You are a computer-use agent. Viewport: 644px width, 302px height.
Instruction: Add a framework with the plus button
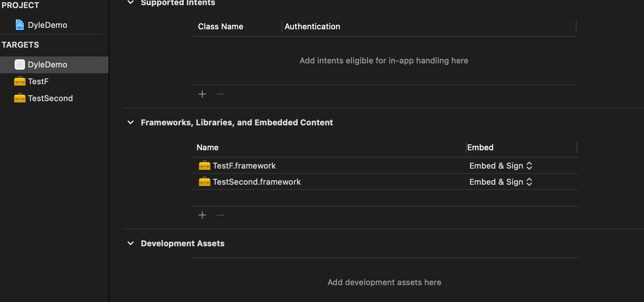click(202, 215)
